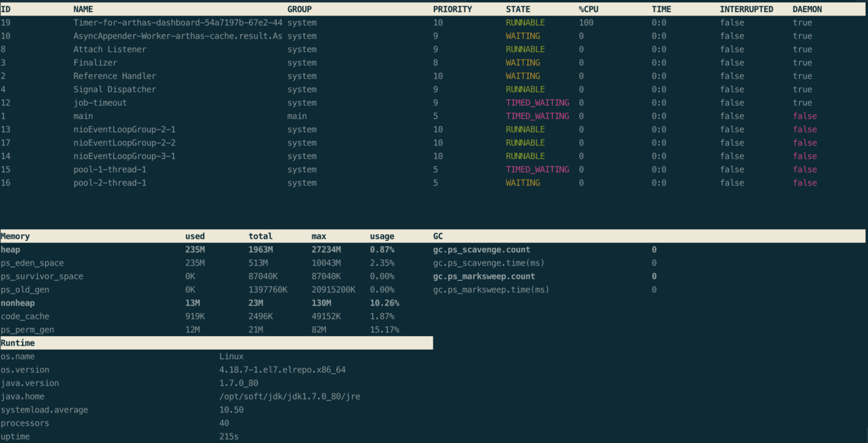Click the 'Finalizer' thread name
Image resolution: width=868 pixels, height=443 pixels.
pyautogui.click(x=96, y=62)
